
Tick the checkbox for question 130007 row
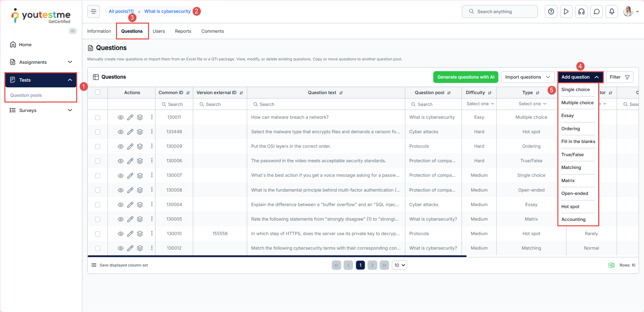coord(98,175)
